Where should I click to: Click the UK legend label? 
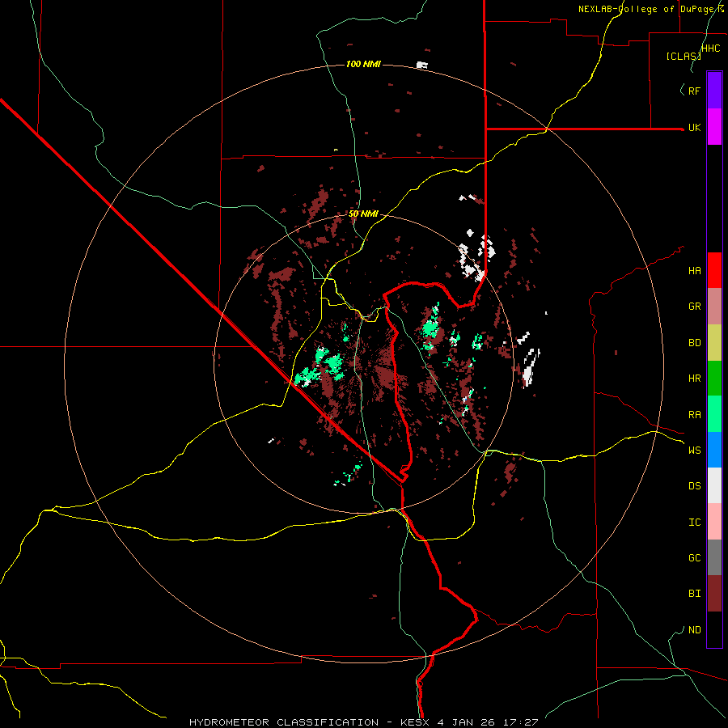point(694,127)
